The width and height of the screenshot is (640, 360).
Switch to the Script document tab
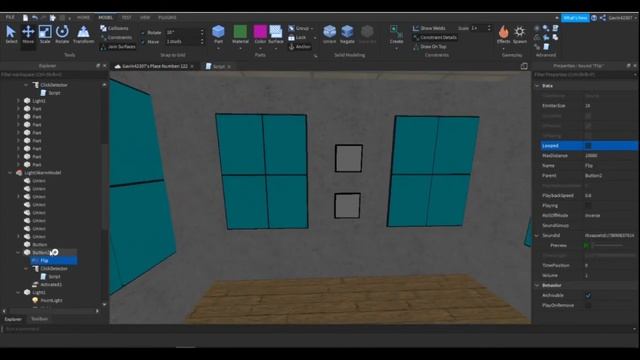pos(218,66)
